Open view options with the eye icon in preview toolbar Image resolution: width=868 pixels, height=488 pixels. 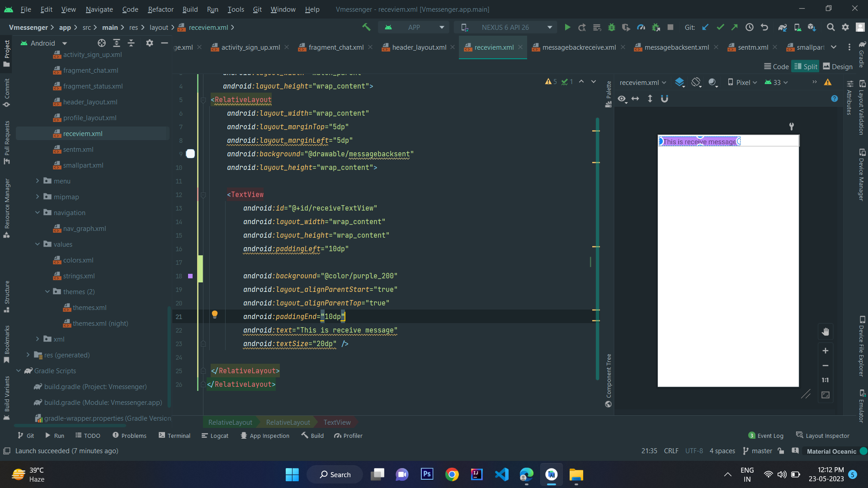click(623, 99)
